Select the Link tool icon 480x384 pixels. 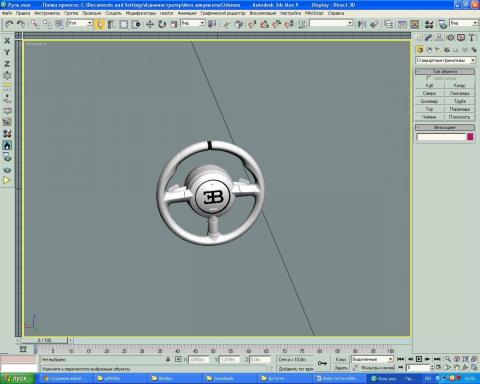tap(35, 24)
